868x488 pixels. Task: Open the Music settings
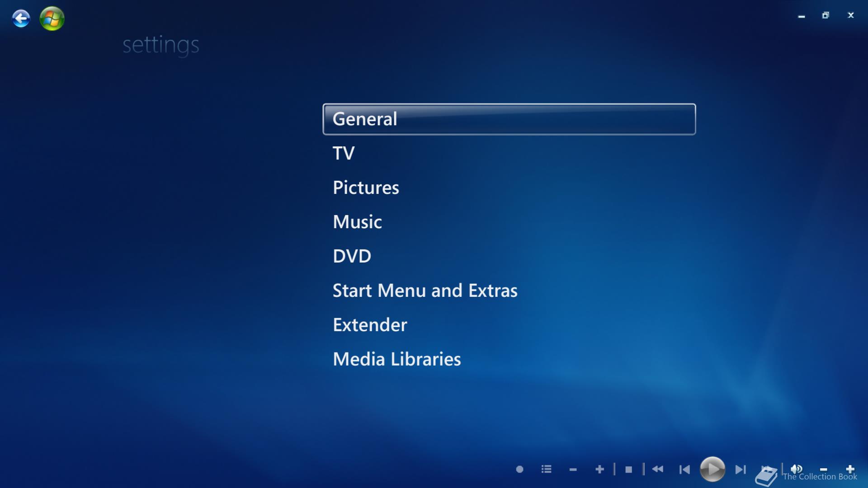coord(357,222)
